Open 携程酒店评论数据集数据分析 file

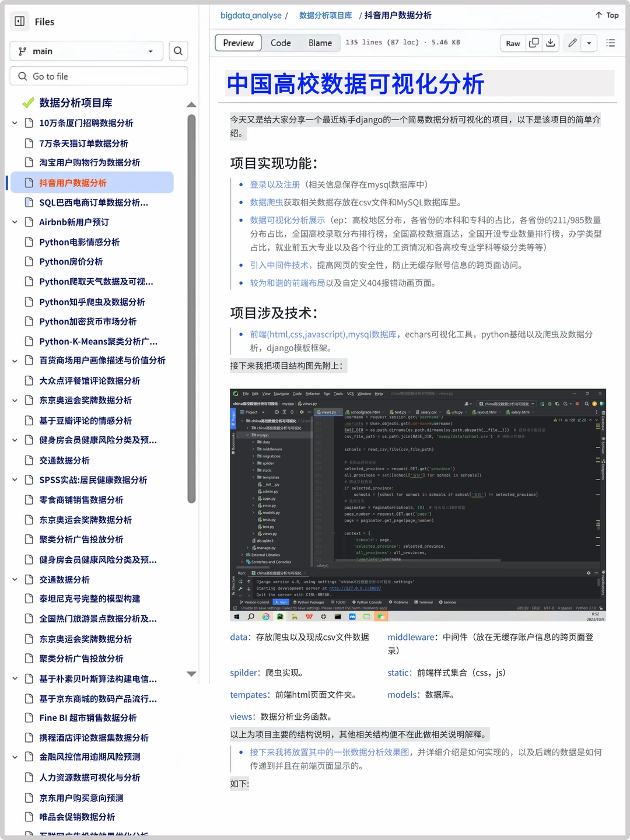click(x=93, y=737)
